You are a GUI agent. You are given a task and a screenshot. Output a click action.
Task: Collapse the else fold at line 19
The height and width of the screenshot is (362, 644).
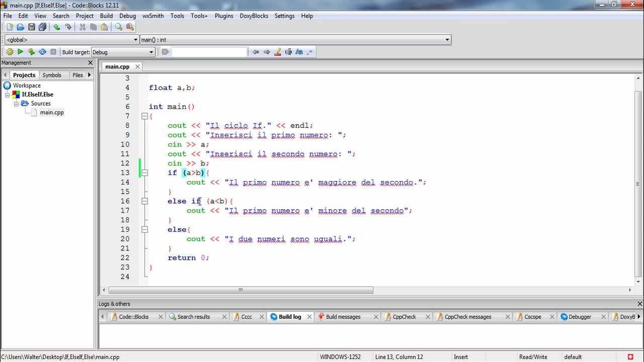tap(144, 229)
